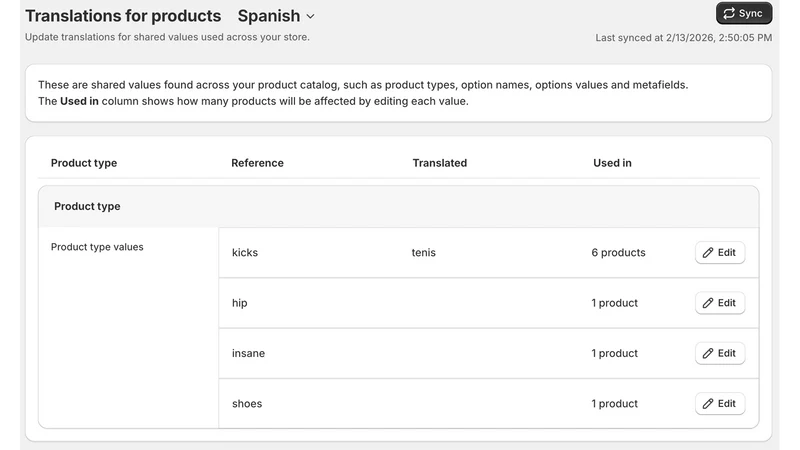Click the Translated column header
This screenshot has height=450, width=800.
click(x=440, y=163)
